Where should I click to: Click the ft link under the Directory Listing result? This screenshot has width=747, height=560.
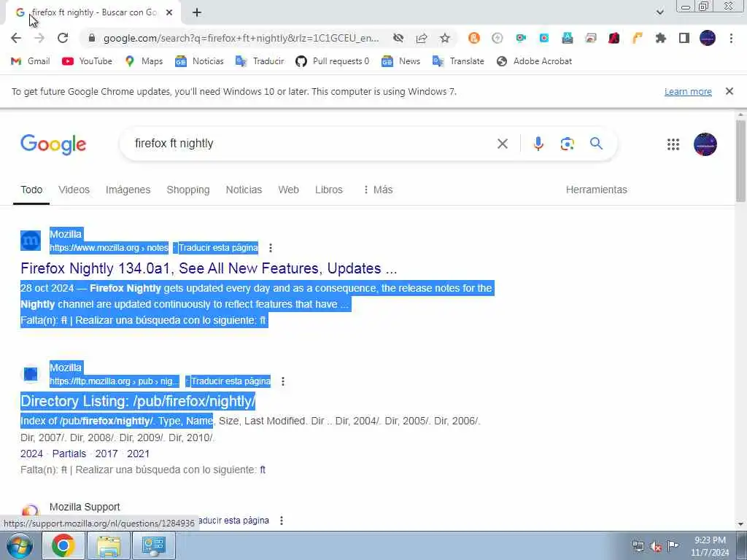(263, 470)
